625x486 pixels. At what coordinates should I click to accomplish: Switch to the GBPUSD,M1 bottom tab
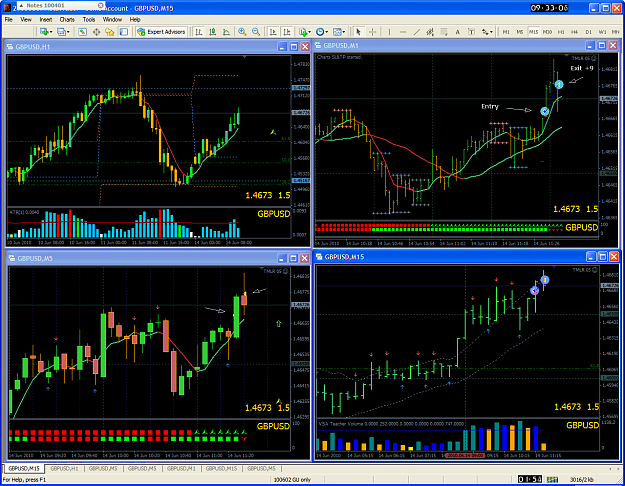181,468
